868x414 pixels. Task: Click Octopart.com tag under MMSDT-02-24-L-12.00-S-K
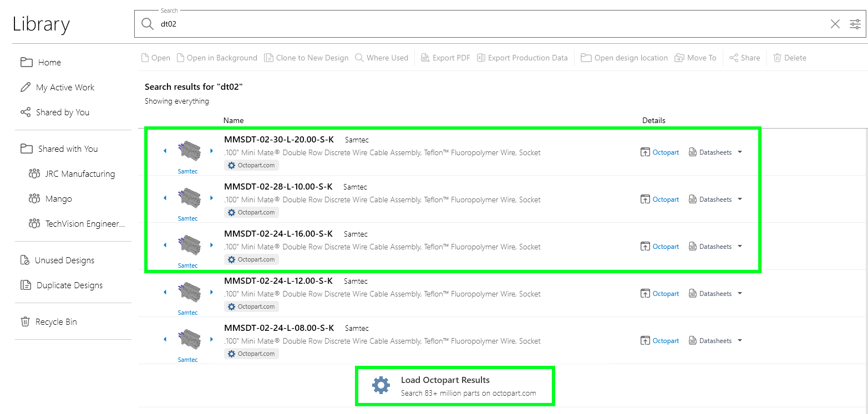pos(251,306)
